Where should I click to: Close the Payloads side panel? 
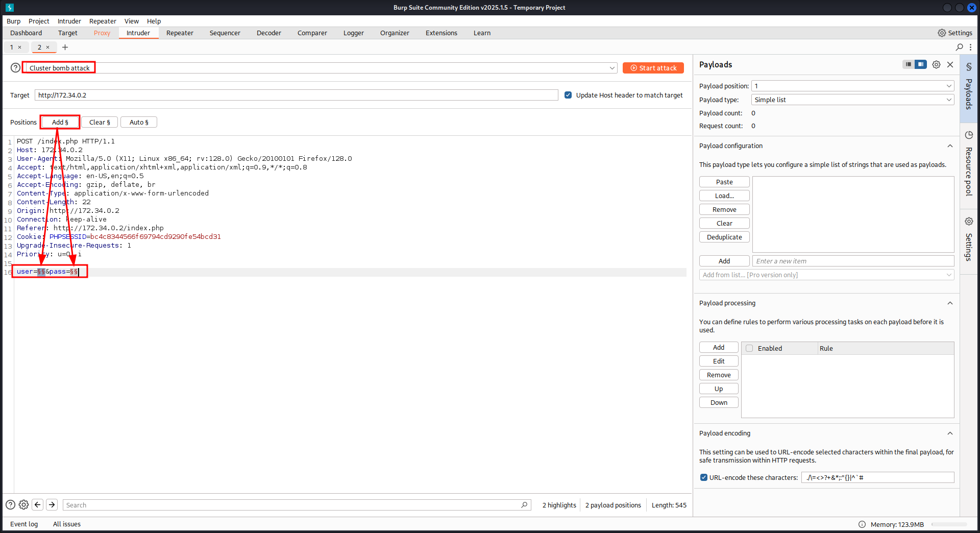tap(950, 64)
